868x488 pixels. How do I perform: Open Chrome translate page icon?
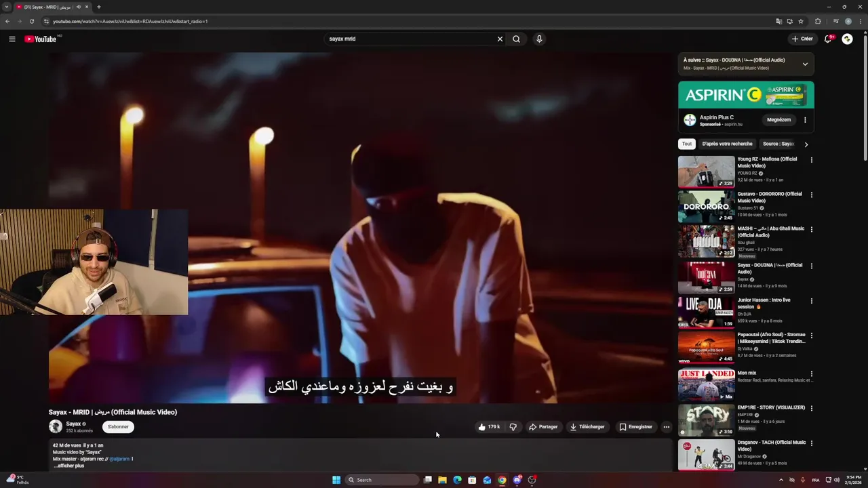click(779, 21)
